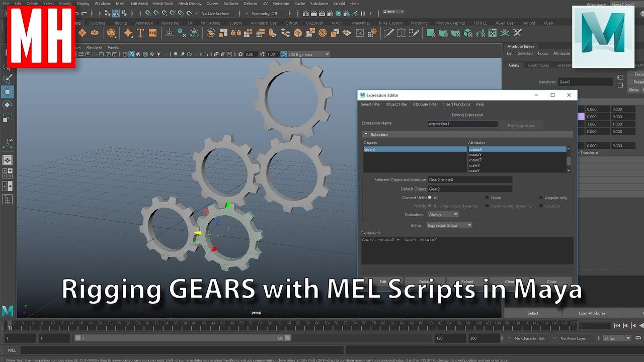Screen dimensions: 644x362
Task: Select the None convert units radio button
Action: click(487, 198)
